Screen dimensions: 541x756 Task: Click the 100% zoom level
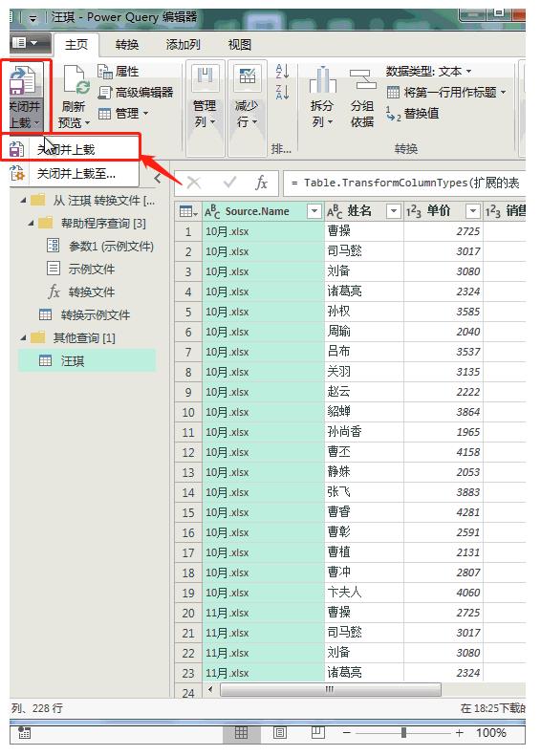tap(491, 733)
